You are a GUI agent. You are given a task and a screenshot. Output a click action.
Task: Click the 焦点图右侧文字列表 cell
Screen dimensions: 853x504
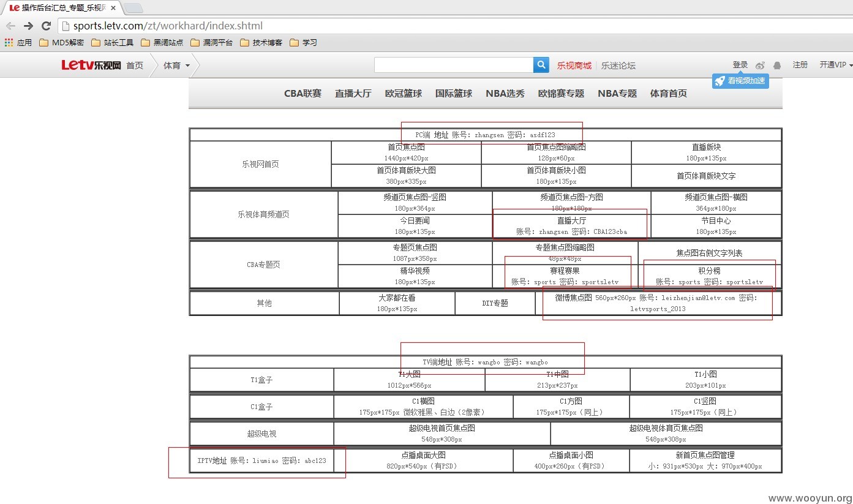(x=709, y=253)
